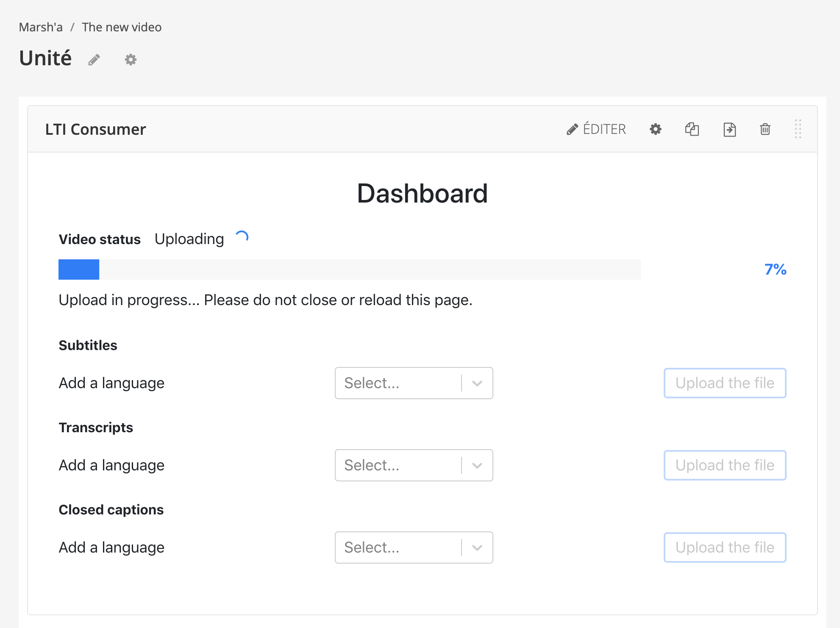Click the move component icon
This screenshot has height=628, width=840.
point(729,129)
